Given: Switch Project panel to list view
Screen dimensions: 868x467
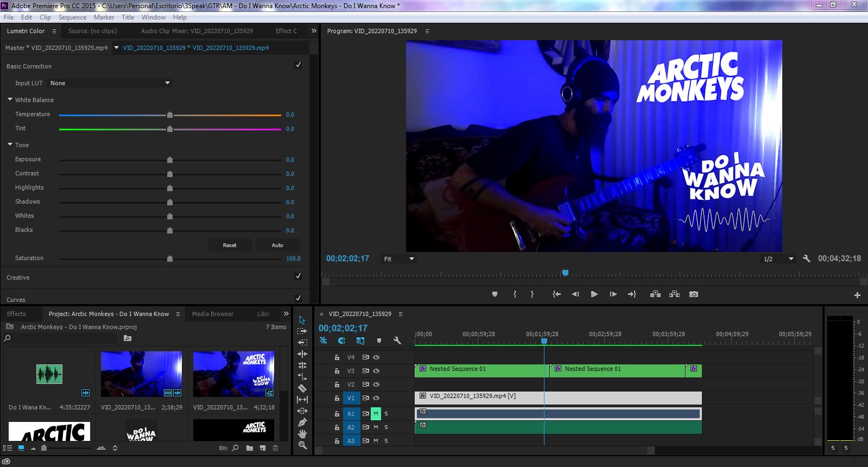Looking at the screenshot, I should click(8, 448).
